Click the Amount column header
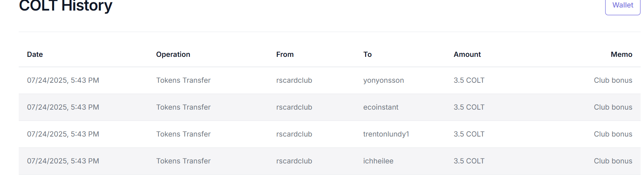 (467, 54)
